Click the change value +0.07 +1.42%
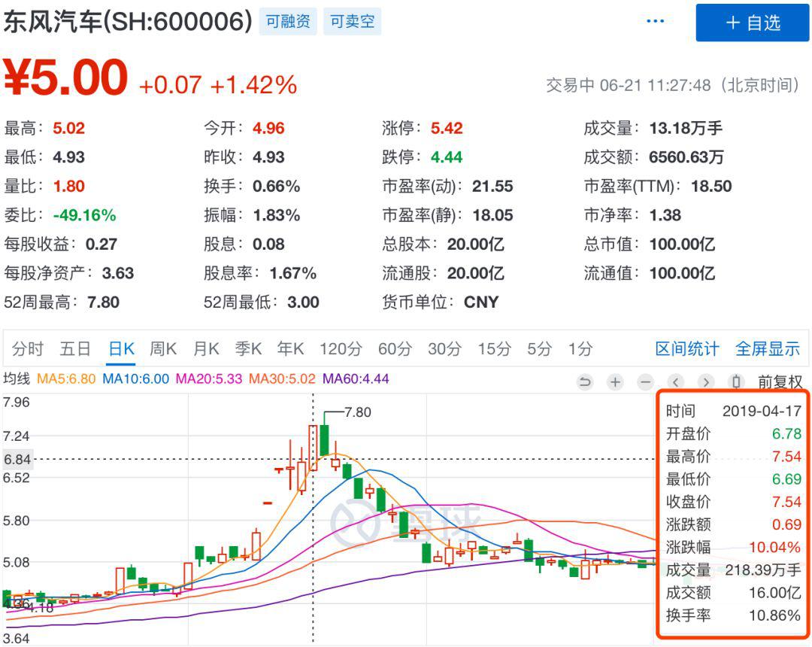This screenshot has width=812, height=647. point(218,85)
